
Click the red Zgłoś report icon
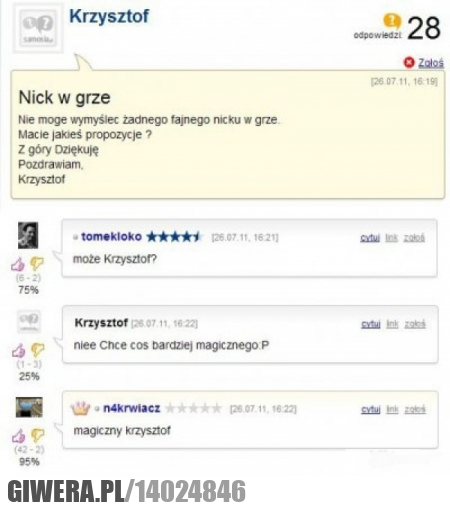tap(409, 62)
